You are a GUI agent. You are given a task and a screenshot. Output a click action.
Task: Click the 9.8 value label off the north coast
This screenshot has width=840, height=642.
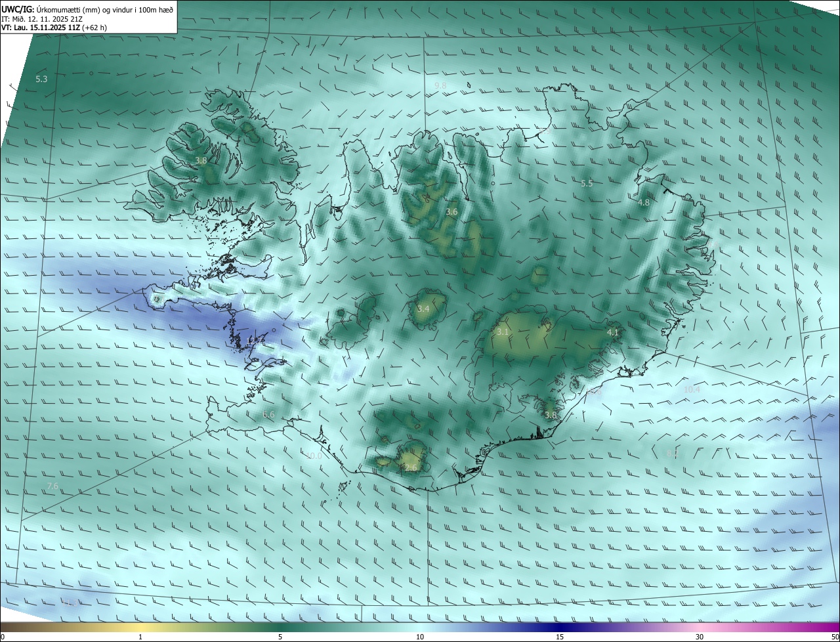[440, 85]
